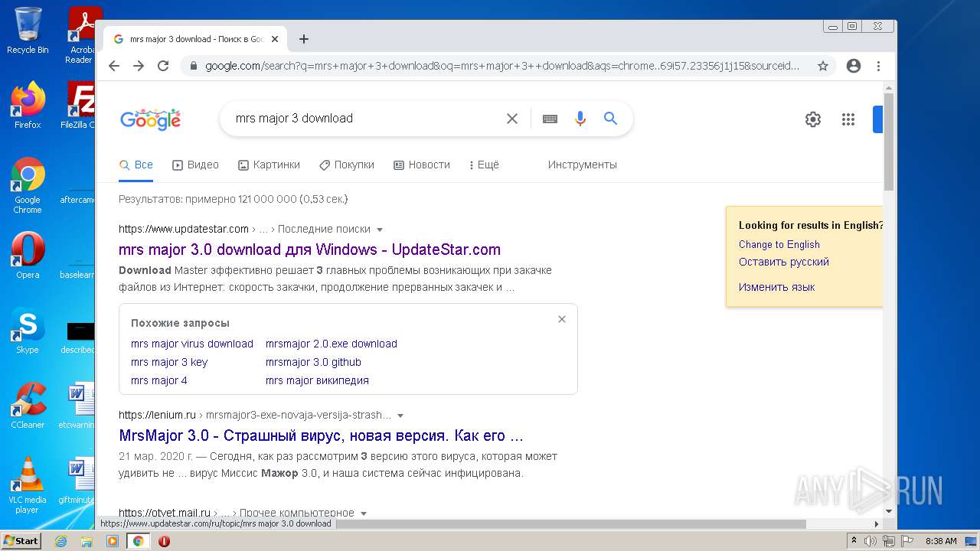Viewport: 980px width, 551px height.
Task: Expand dropdown arrow next to otvet.mail.ru result
Action: coord(364,514)
